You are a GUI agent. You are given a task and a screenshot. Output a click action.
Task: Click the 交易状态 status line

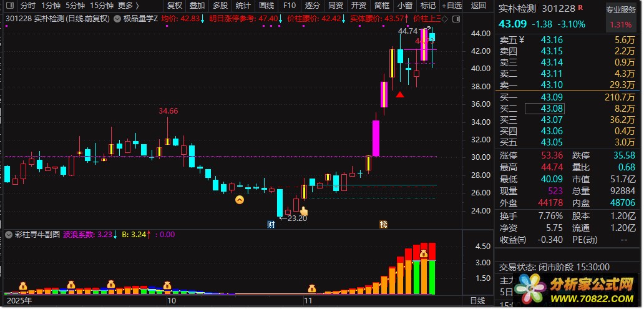pos(554,267)
